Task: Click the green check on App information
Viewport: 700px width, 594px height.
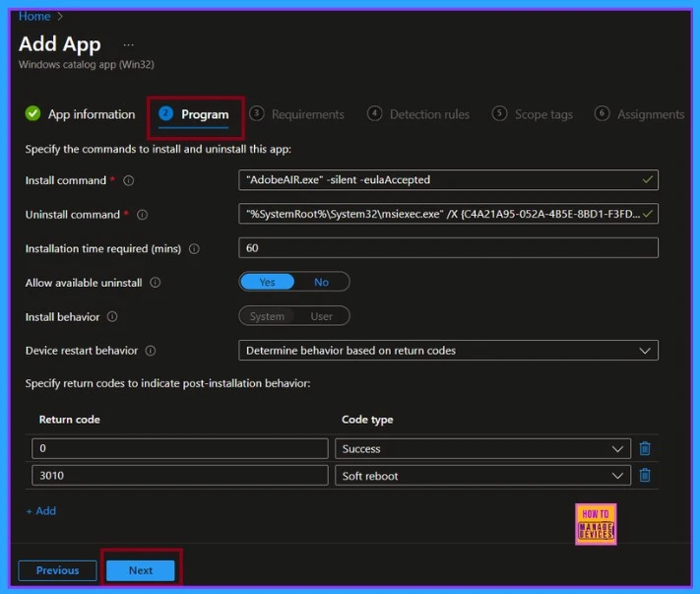Action: tap(32, 114)
